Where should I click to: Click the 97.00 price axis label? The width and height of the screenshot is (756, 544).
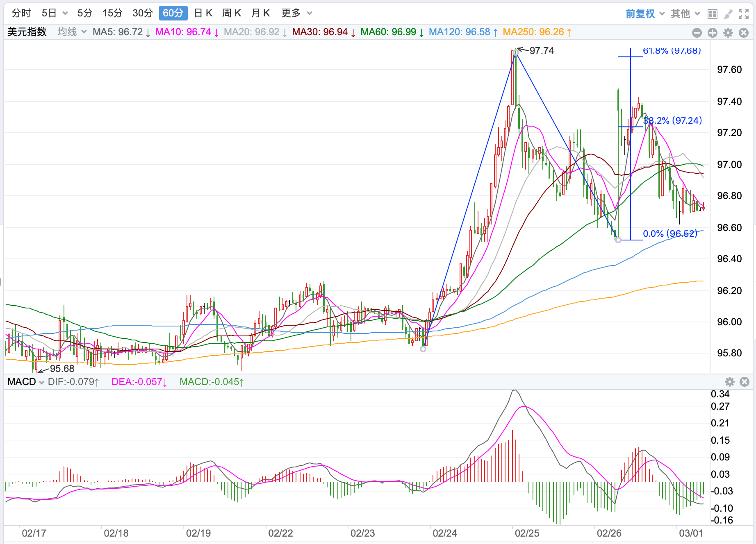[x=729, y=165]
